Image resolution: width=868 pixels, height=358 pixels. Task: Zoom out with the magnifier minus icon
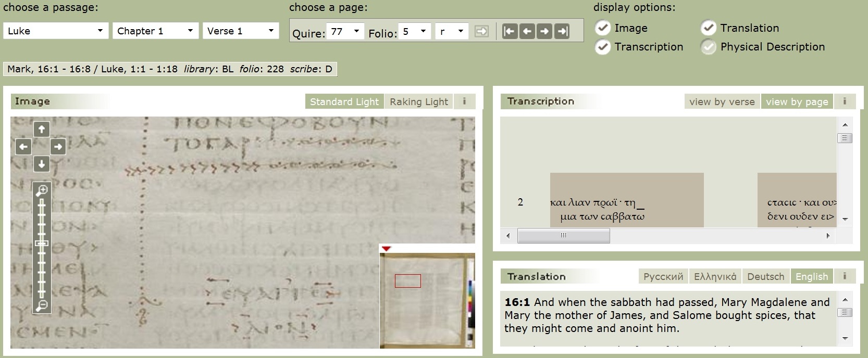[42, 305]
